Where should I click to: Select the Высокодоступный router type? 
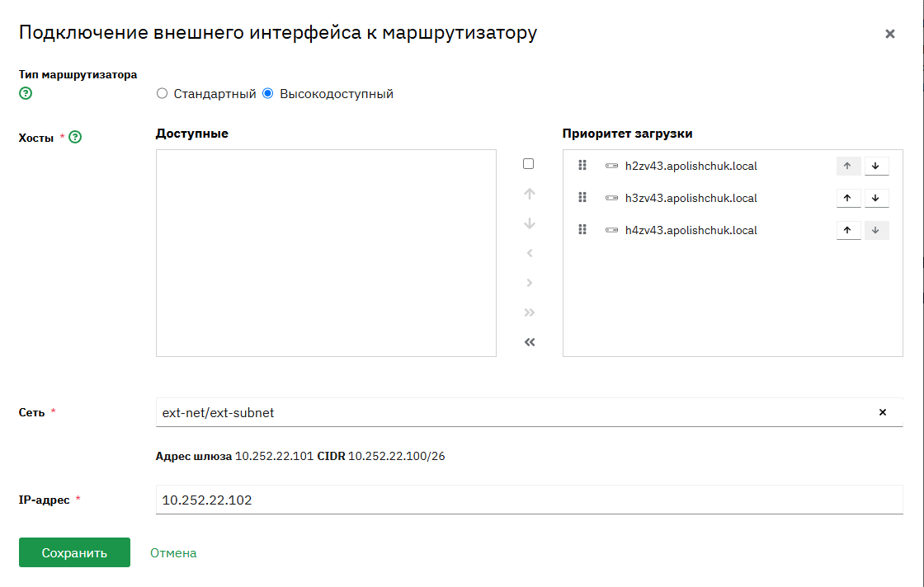[x=268, y=94]
